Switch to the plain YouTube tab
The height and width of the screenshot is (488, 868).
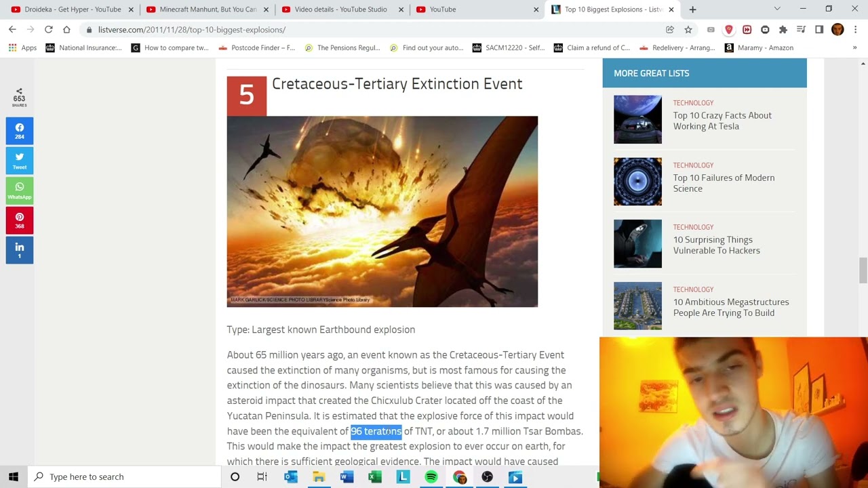(478, 9)
